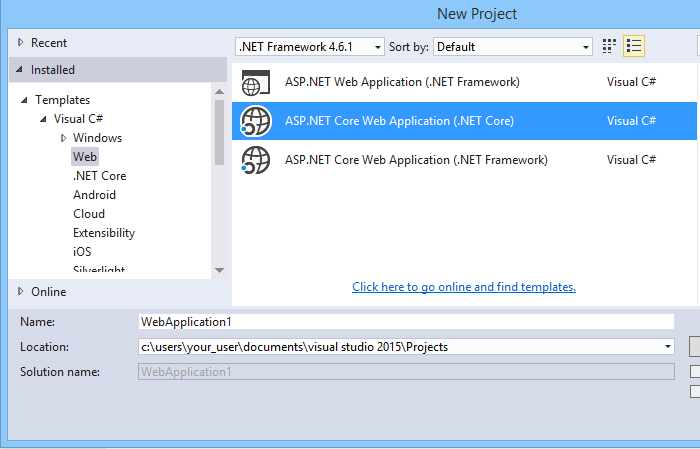Click the ASP.NET Web Application (.NET Framework) template icon
This screenshot has height=449, width=700.
(256, 83)
